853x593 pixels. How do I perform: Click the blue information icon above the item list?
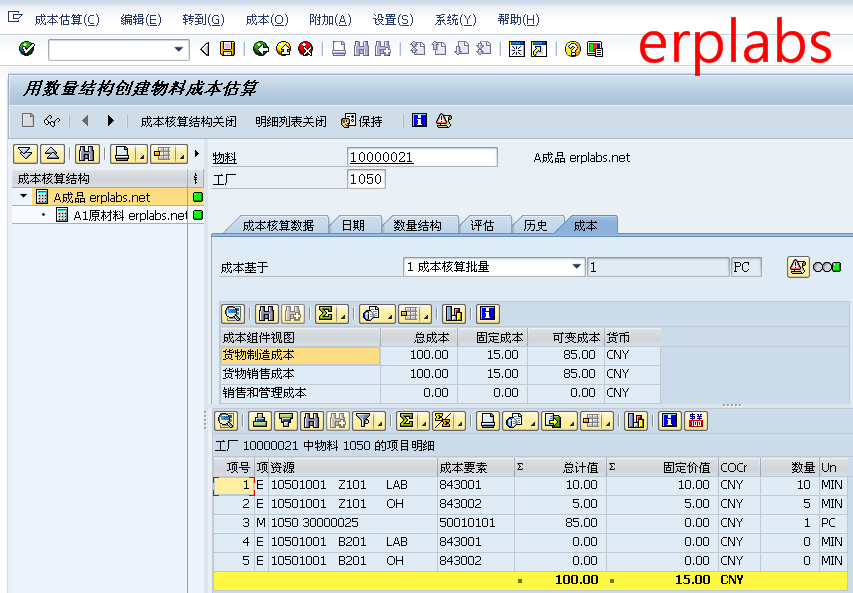pyautogui.click(x=670, y=420)
